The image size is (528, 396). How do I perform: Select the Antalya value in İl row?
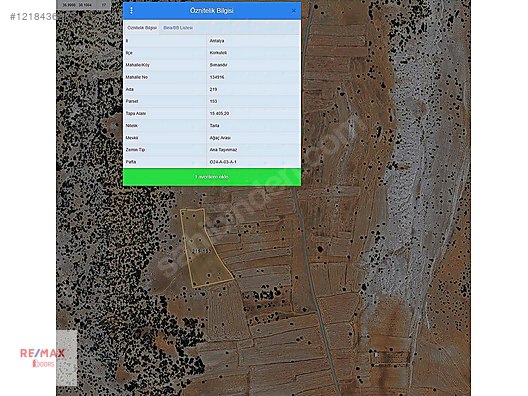pyautogui.click(x=217, y=41)
